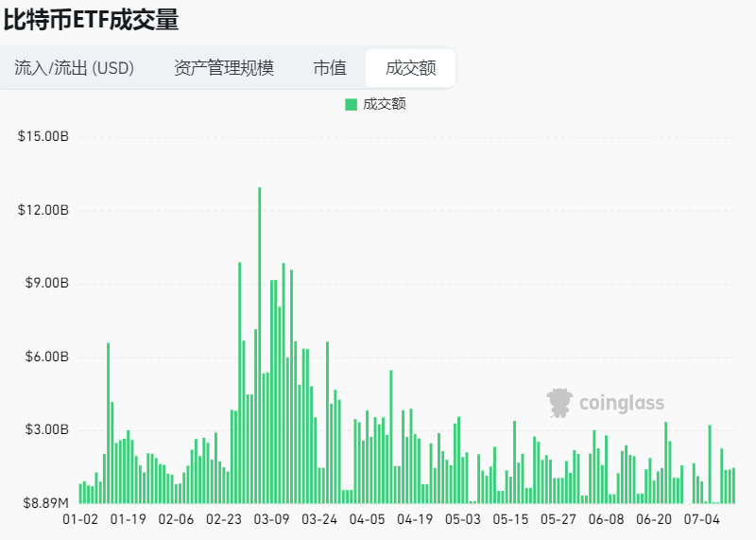Click the 01-19 date label
The width and height of the screenshot is (756, 540).
[129, 519]
